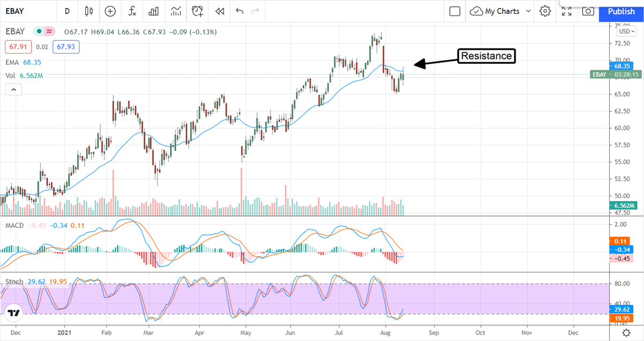The width and height of the screenshot is (644, 341).
Task: Save chart via My Charts cloud button
Action: (495, 11)
